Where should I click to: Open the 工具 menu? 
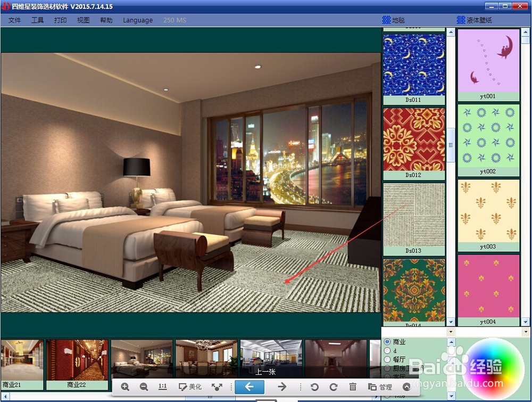pyautogui.click(x=37, y=20)
